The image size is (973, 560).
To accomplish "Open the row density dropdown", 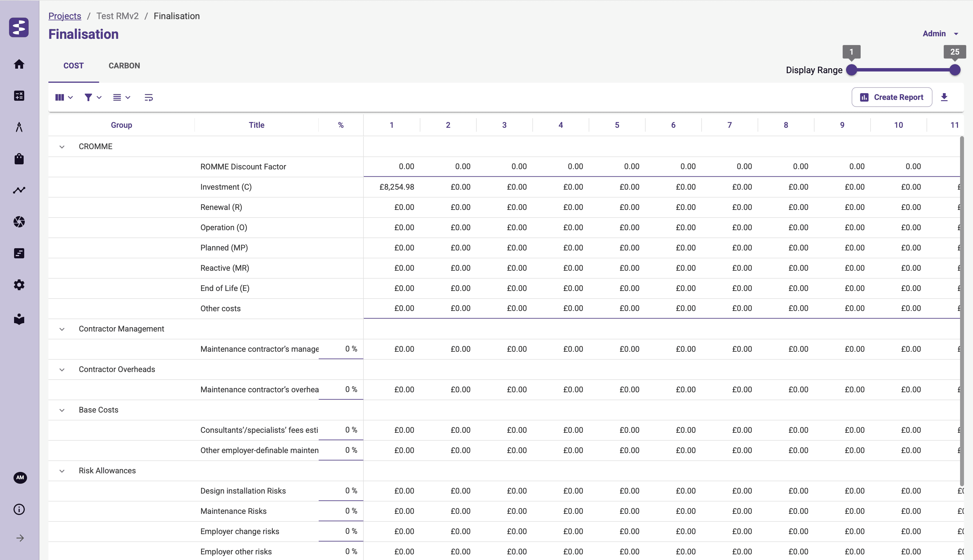I will pyautogui.click(x=121, y=97).
